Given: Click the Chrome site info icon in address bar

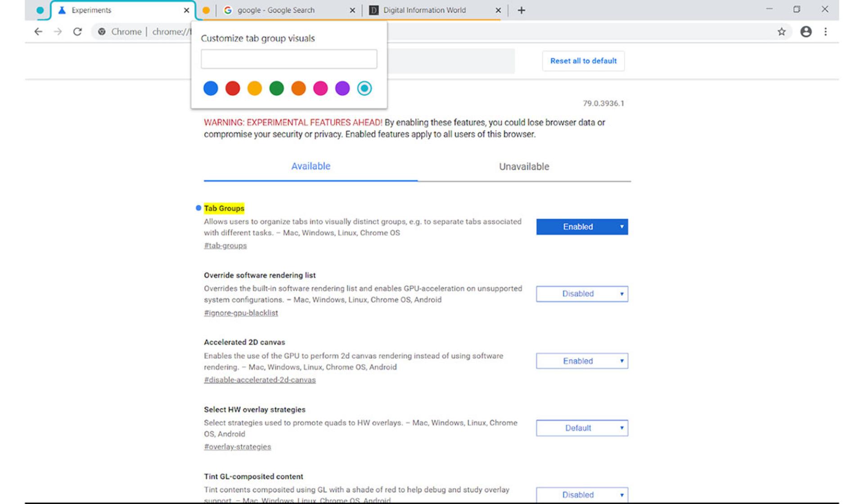Looking at the screenshot, I should 102,31.
